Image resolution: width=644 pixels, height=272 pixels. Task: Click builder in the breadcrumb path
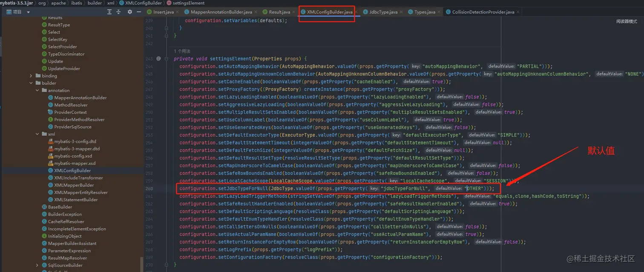click(95, 3)
